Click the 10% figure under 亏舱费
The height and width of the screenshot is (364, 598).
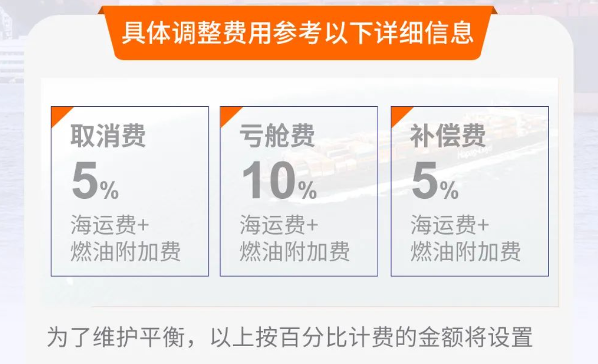279,182
